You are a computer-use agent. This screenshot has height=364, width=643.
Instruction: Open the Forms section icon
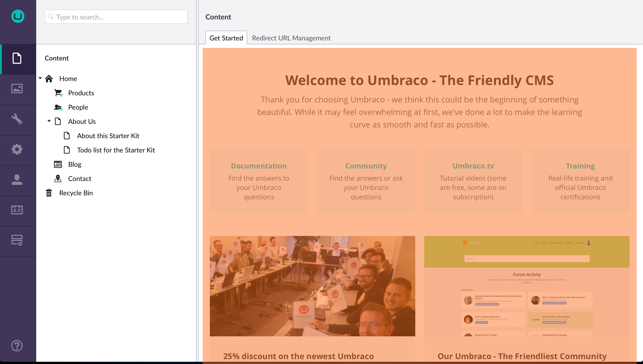17,240
